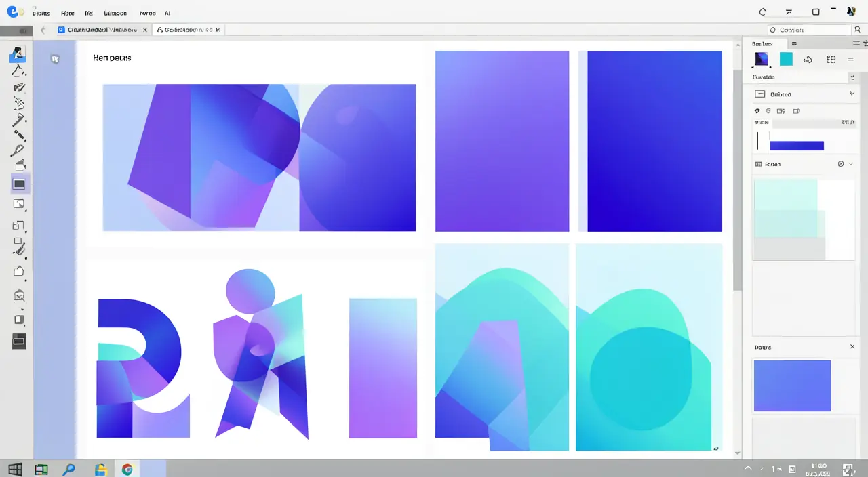Expand the chevron on the 'kanan' row
This screenshot has height=477, width=868.
[x=850, y=164]
